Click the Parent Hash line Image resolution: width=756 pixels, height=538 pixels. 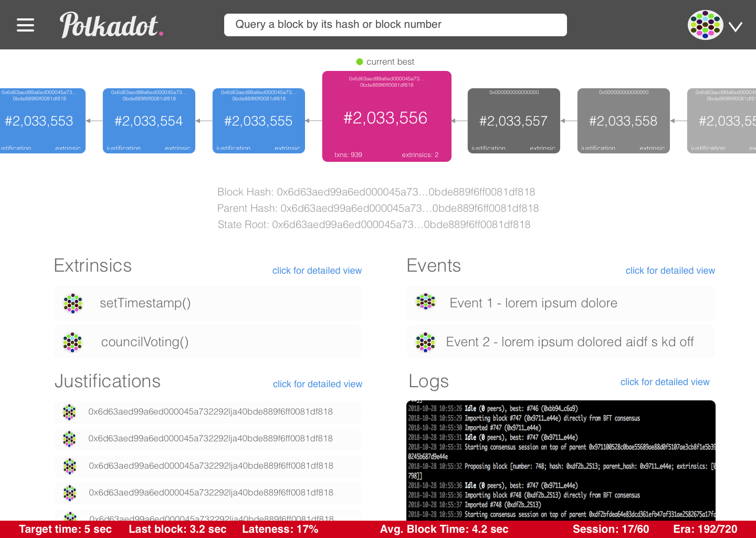(378, 208)
